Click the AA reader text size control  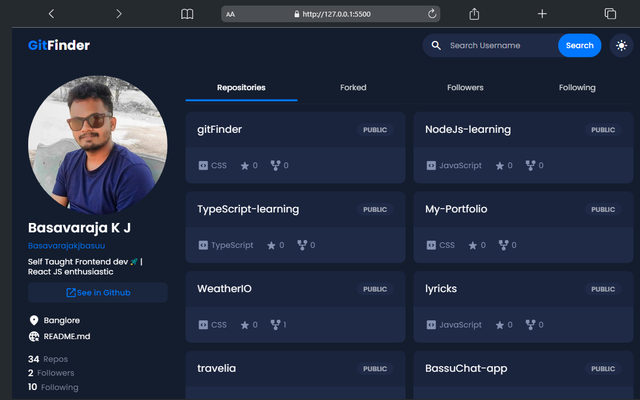(231, 14)
